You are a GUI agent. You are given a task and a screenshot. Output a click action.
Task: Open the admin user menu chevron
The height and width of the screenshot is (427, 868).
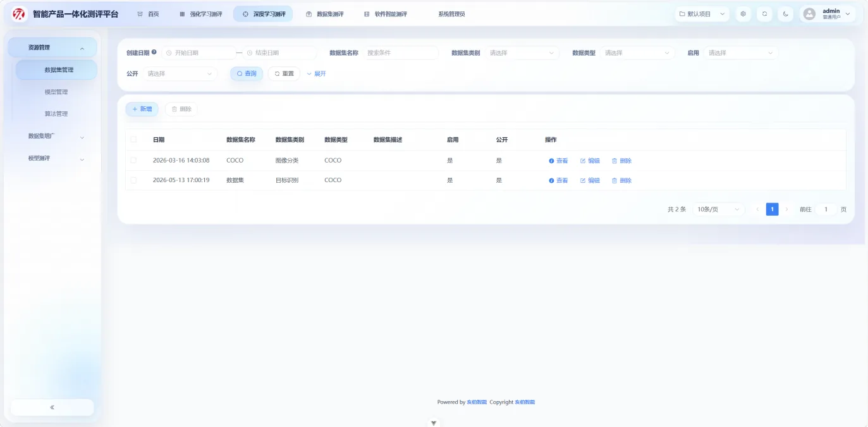(x=848, y=14)
